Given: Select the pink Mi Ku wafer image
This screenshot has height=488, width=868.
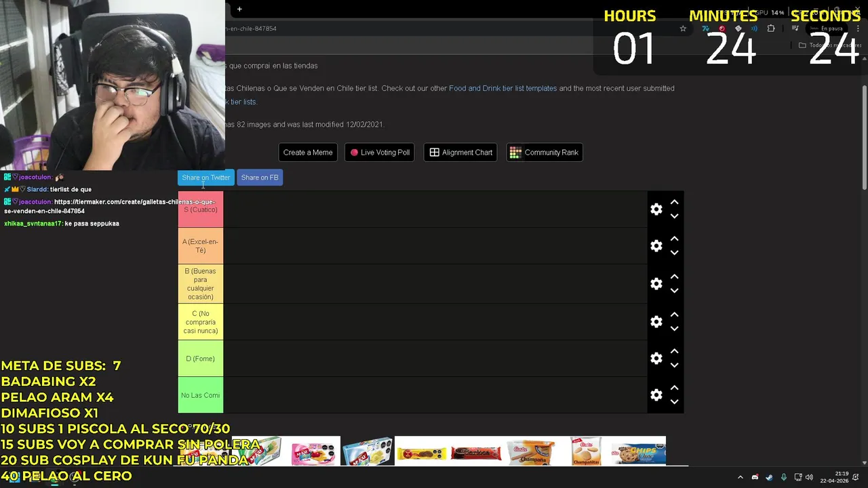Looking at the screenshot, I should click(313, 451).
